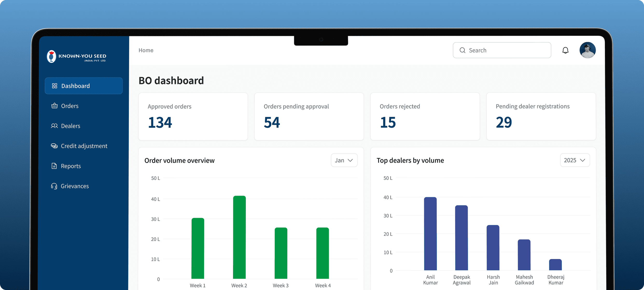Screen dimensions: 644x290
Task: Click the Dealers people icon
Action: pos(54,126)
